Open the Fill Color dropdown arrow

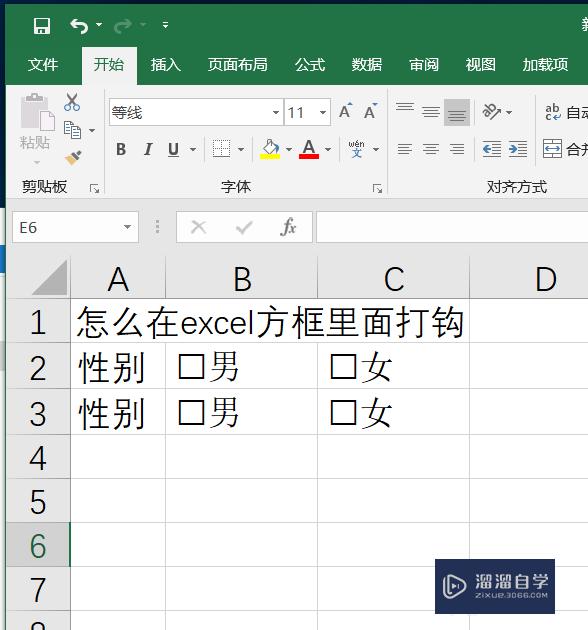(289, 149)
